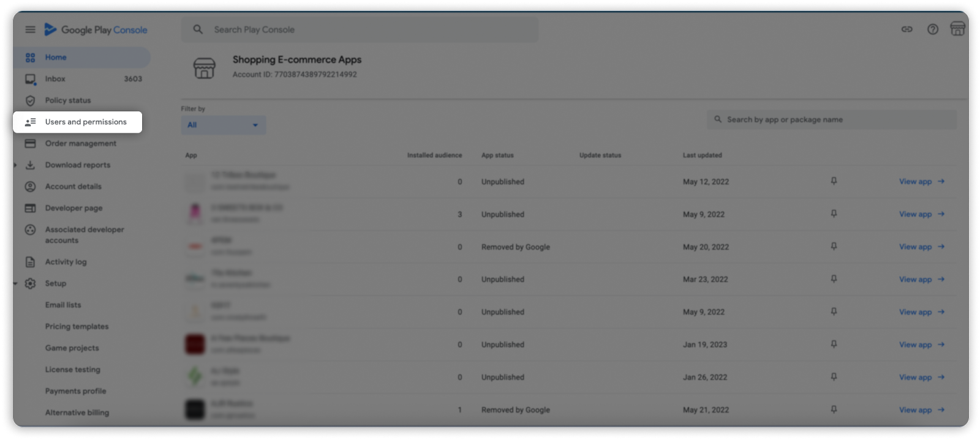Pin the app updated May 20, 2022
Image resolution: width=980 pixels, height=440 pixels.
[x=834, y=247]
